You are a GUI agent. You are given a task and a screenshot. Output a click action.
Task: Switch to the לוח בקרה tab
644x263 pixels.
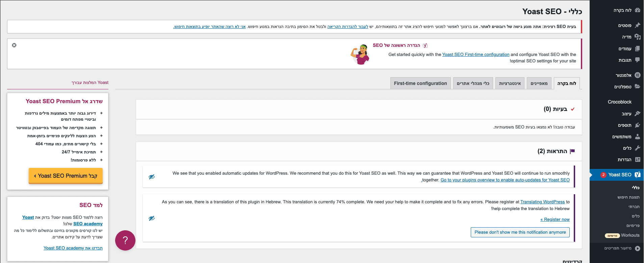pyautogui.click(x=567, y=83)
